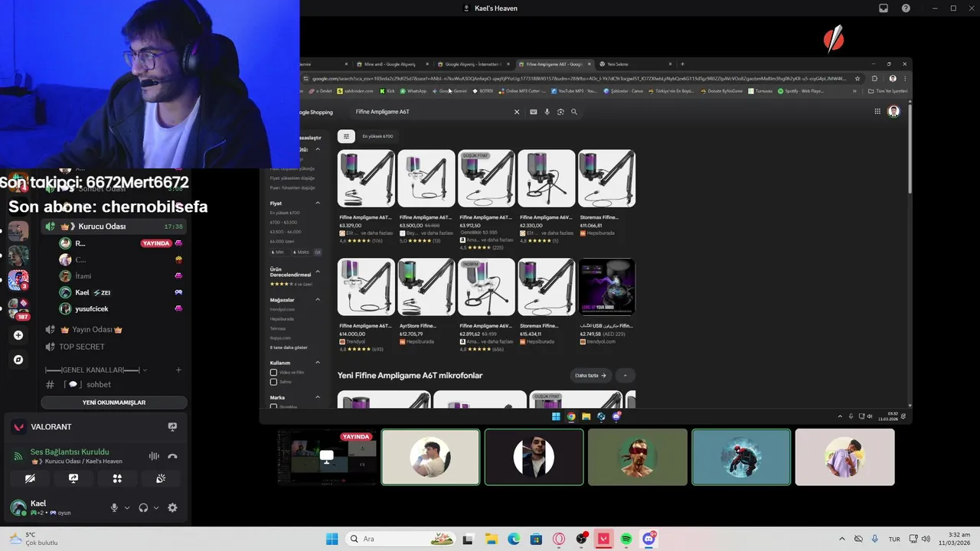This screenshot has width=980, height=551.
Task: Search by image with the lens icon
Action: (560, 112)
